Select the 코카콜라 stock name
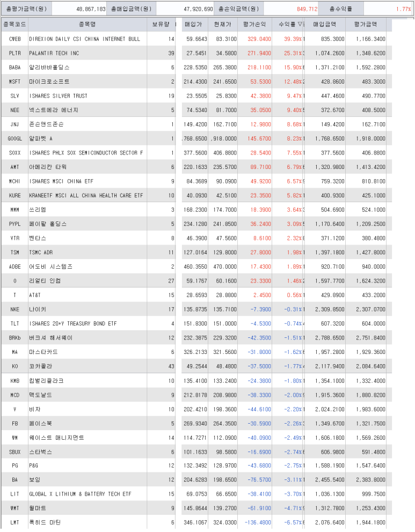415x532 pixels. pos(40,367)
